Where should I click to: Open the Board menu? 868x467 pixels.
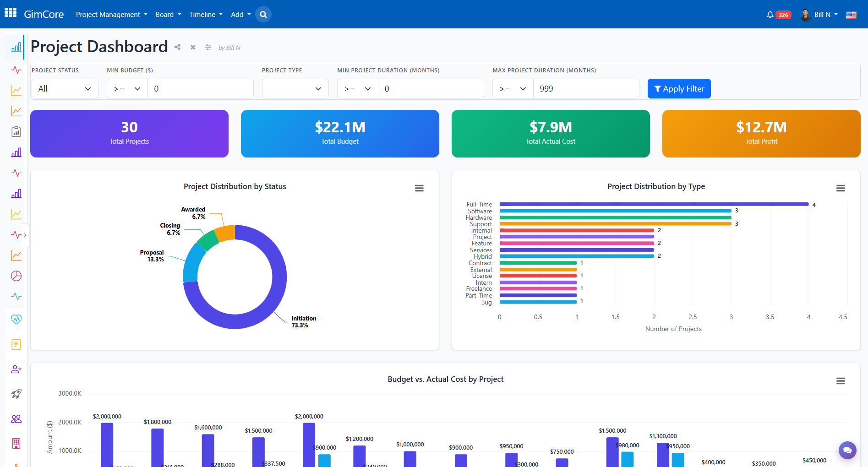[x=169, y=15]
